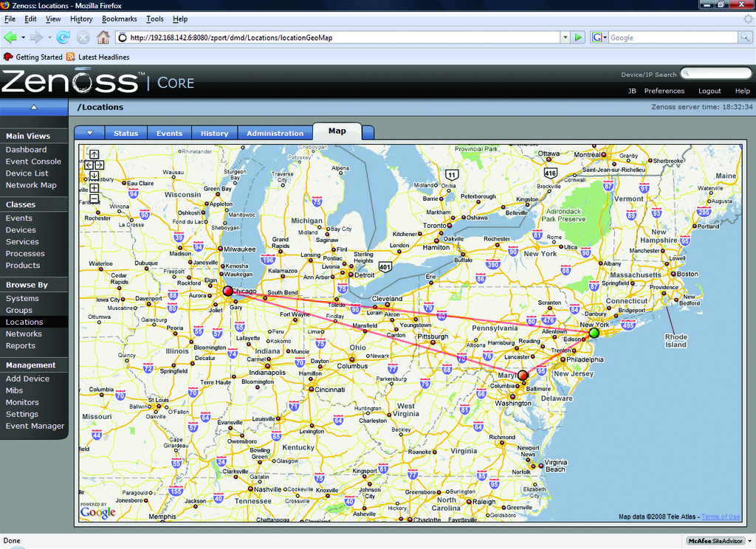Click the map zoom in plus button
This screenshot has width=756, height=549.
point(94,187)
